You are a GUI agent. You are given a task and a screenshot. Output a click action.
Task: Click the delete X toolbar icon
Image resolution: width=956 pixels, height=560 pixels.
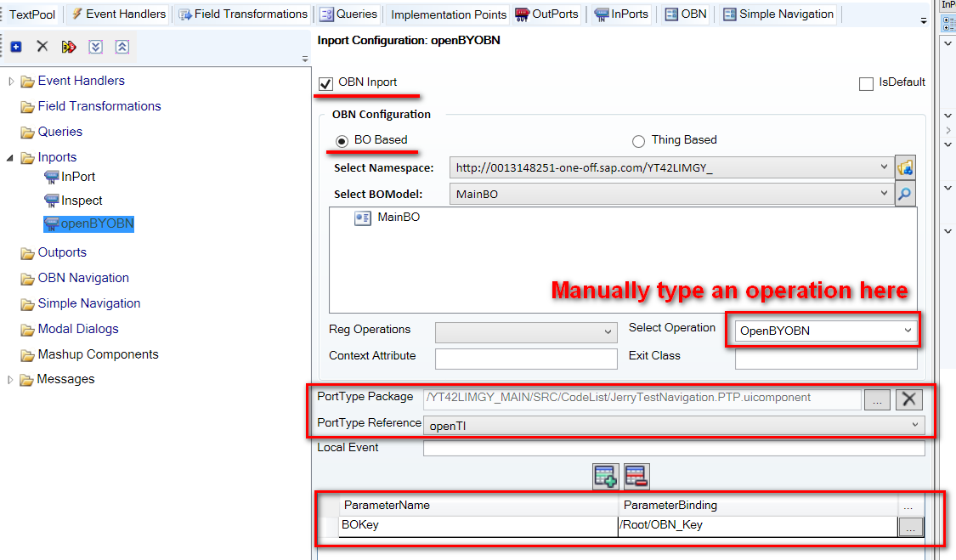(42, 47)
